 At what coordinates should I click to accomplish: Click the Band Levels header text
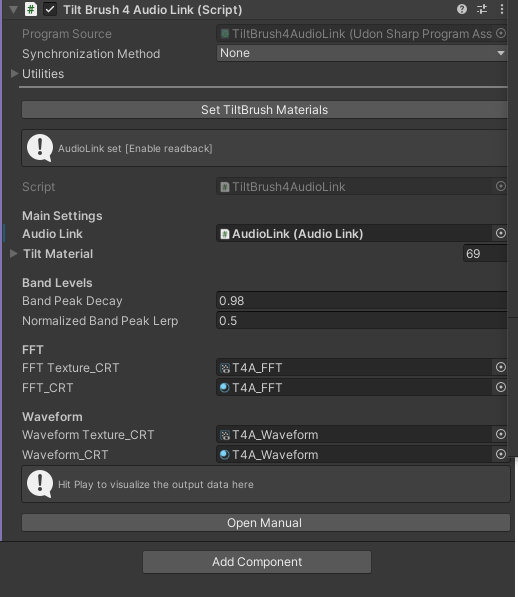coord(57,283)
